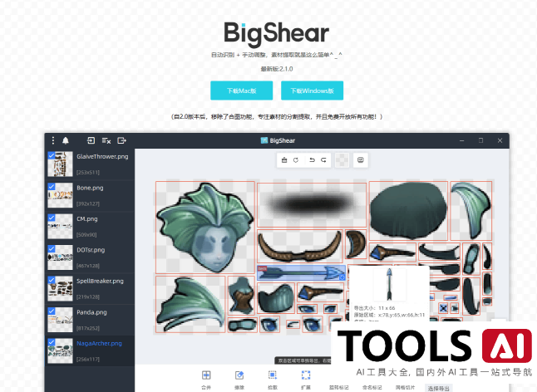Click the 选择导出 export button
Image resolution: width=537 pixels, height=392 pixels.
point(438,388)
